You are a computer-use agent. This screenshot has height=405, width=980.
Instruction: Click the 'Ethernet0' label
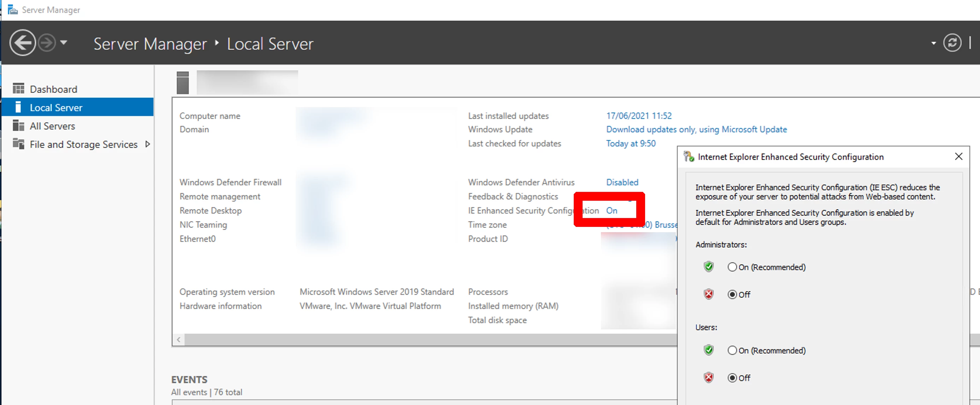tap(197, 239)
